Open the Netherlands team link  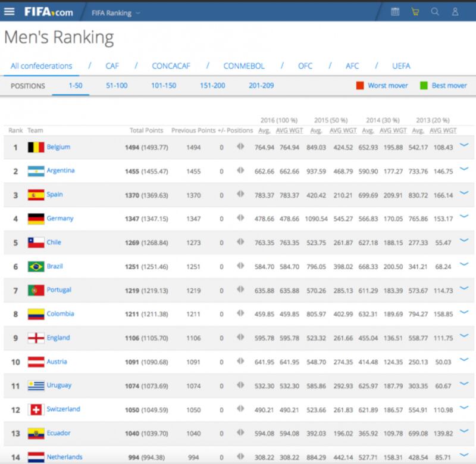pos(64,457)
